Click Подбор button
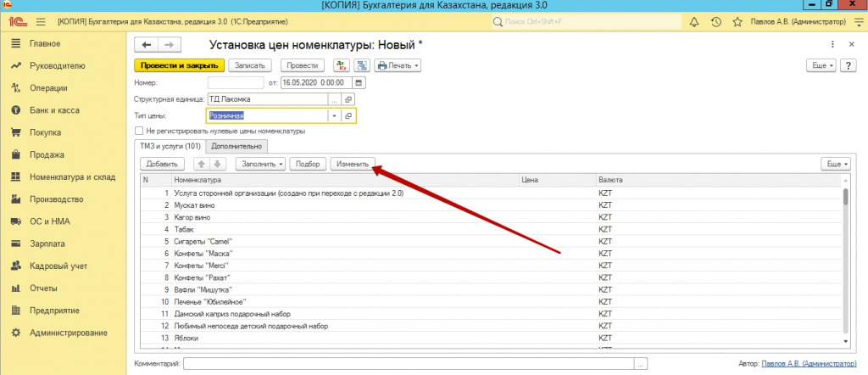This screenshot has width=868, height=375. click(308, 164)
